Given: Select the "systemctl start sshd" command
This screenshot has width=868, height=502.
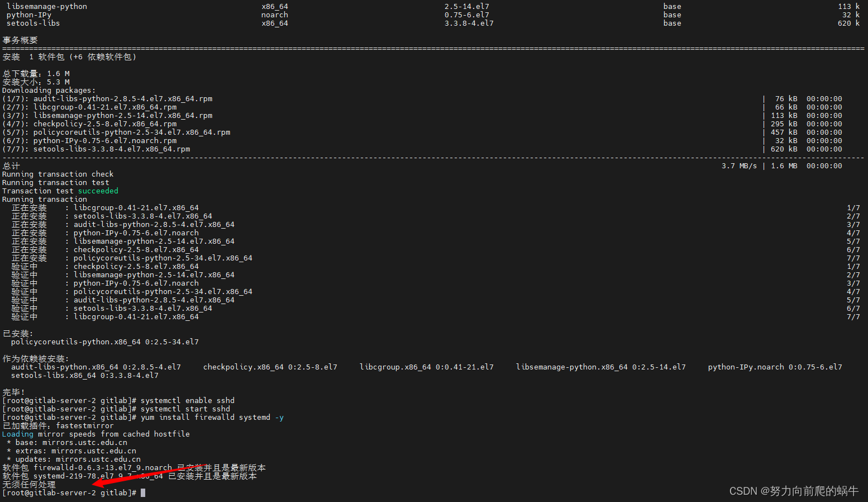Looking at the screenshot, I should (x=185, y=409).
